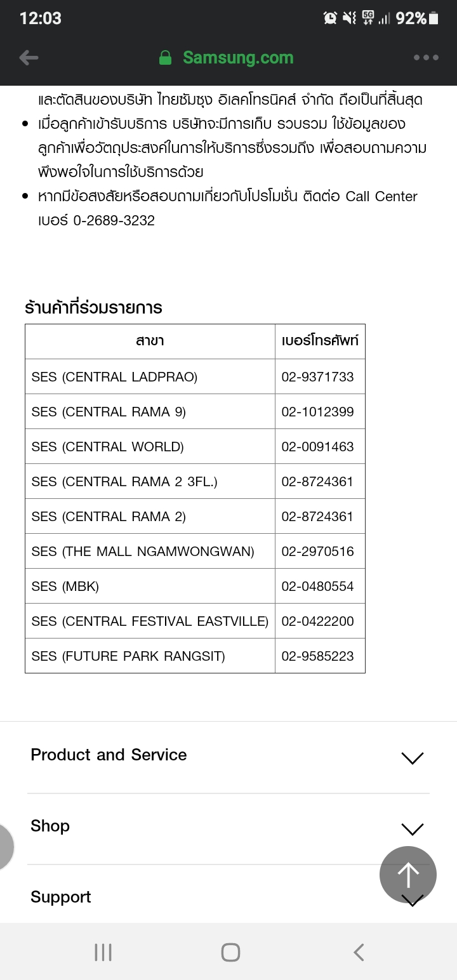This screenshot has width=457, height=980.
Task: Tap phone number 02-0091463 for Central World
Action: (317, 447)
